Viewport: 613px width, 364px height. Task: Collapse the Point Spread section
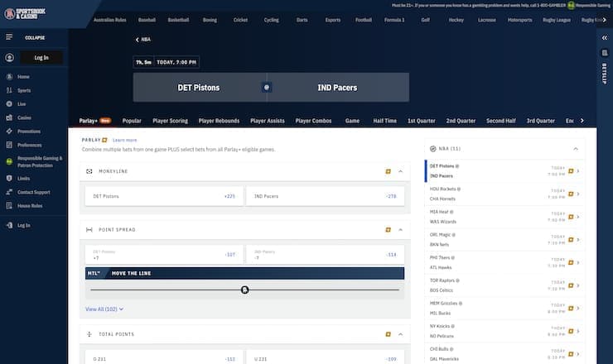tap(400, 230)
